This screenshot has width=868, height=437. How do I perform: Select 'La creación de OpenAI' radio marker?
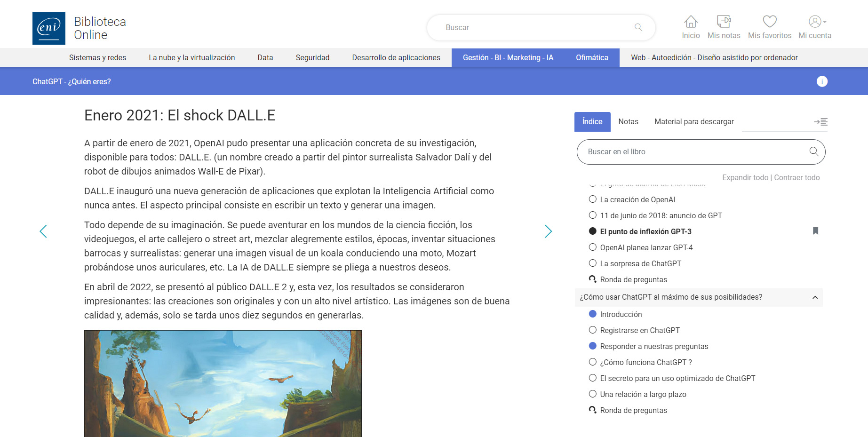point(593,199)
